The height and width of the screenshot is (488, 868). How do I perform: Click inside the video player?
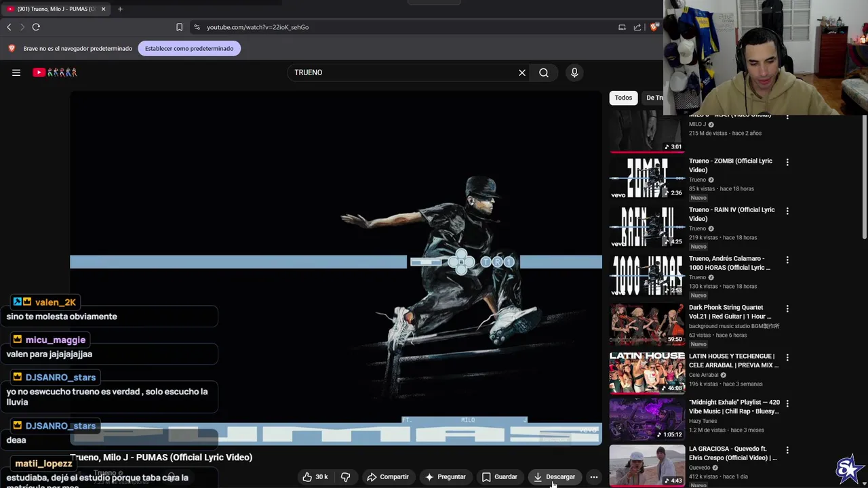[336, 268]
